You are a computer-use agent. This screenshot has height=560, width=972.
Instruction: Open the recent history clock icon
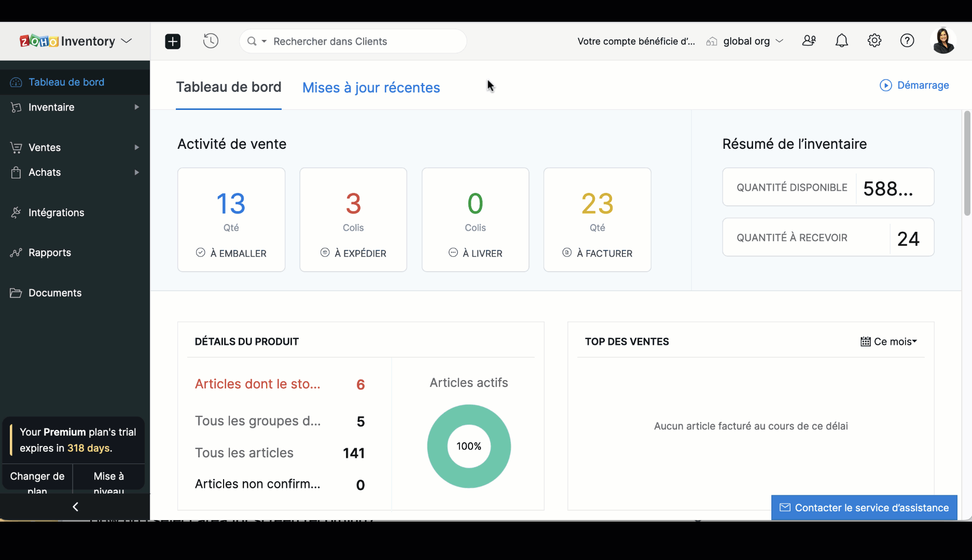coord(211,41)
